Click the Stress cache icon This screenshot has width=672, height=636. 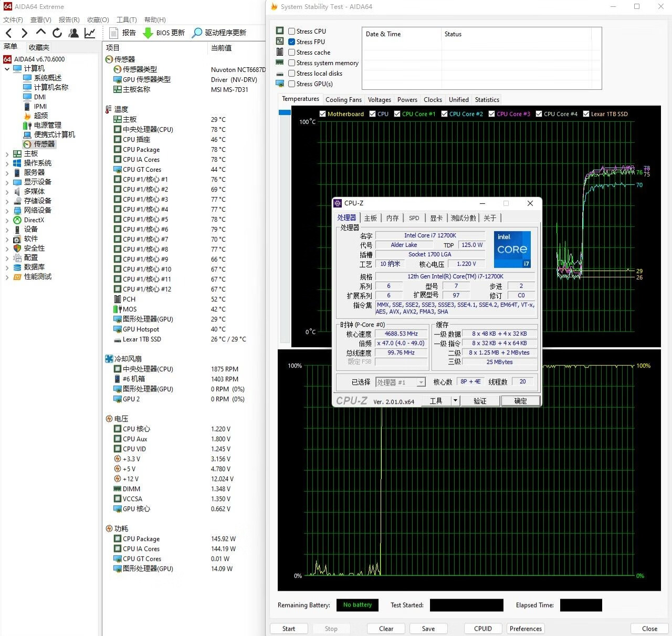(x=280, y=52)
